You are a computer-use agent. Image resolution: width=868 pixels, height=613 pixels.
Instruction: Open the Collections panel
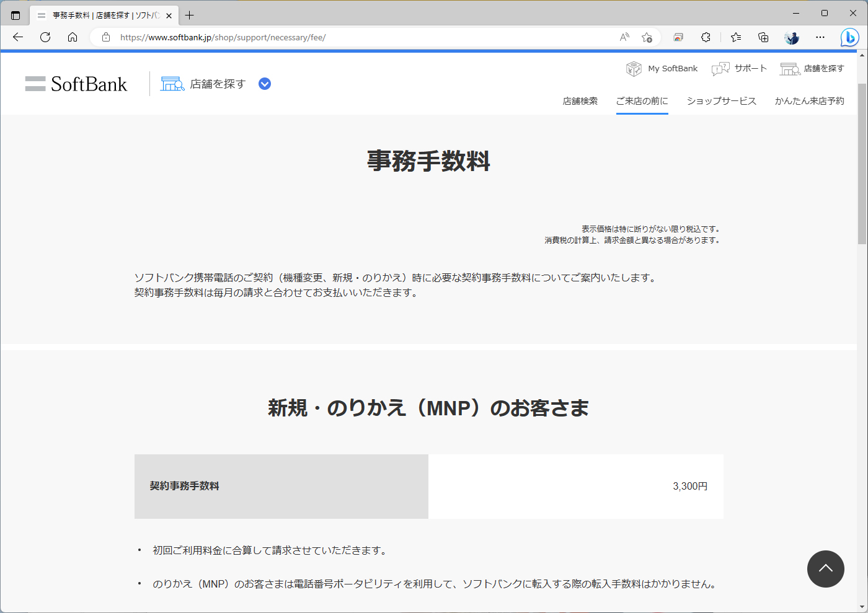[x=763, y=37]
